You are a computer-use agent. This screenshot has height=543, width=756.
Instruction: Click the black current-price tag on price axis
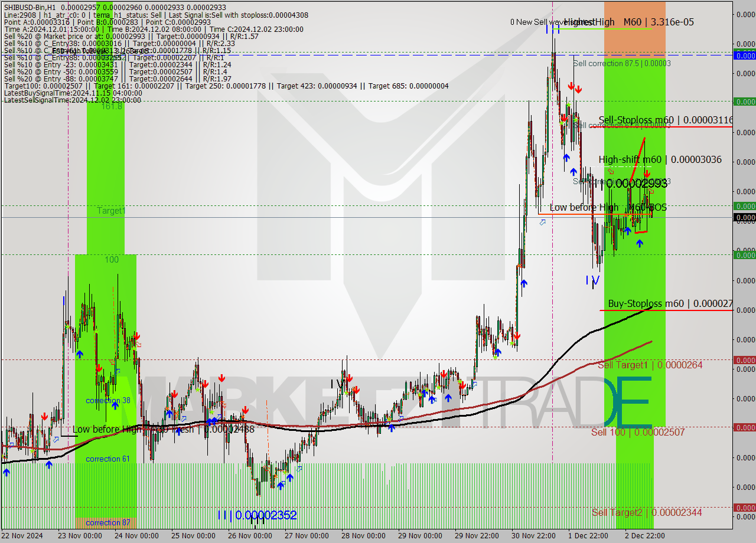[744, 217]
